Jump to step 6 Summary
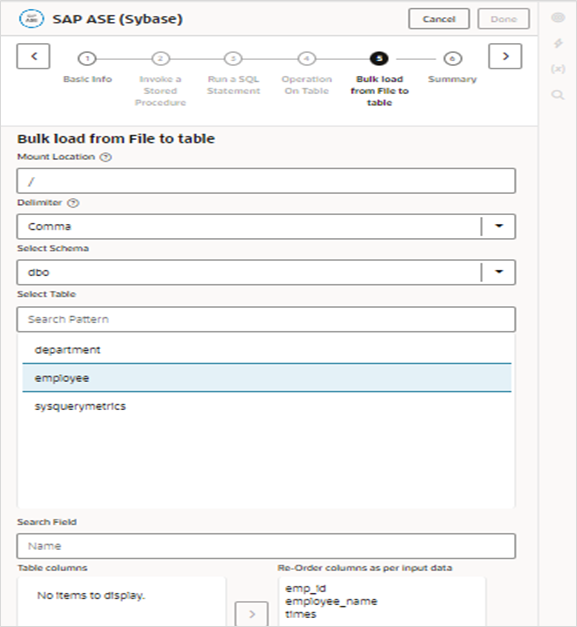This screenshot has width=577, height=627. click(x=453, y=59)
